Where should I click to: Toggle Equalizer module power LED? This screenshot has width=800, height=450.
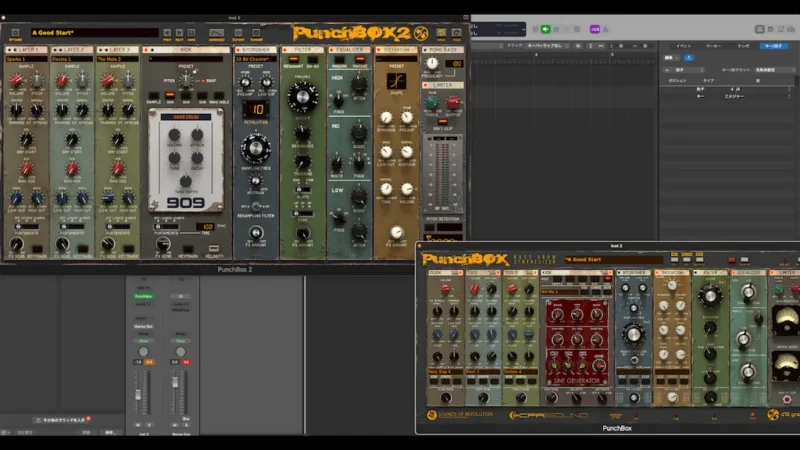(332, 50)
